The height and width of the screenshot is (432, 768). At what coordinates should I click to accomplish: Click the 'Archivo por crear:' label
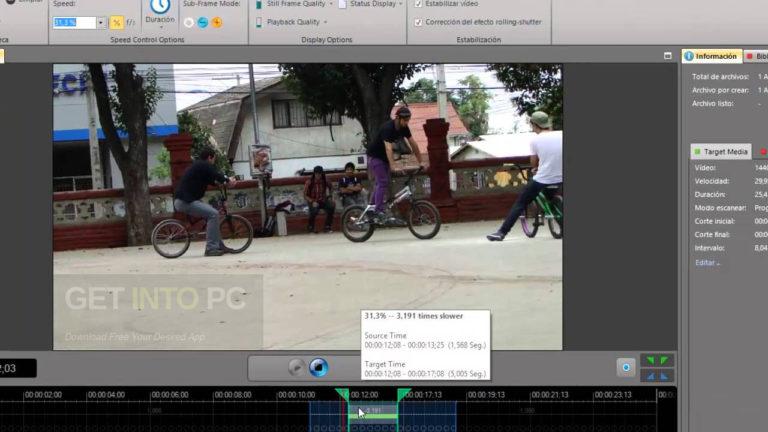click(720, 90)
